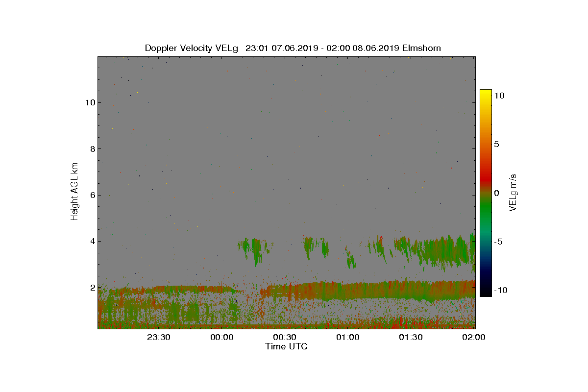The width and height of the screenshot is (588, 392).
Task: Click the '00:00' time tick label
Action: coord(221,337)
